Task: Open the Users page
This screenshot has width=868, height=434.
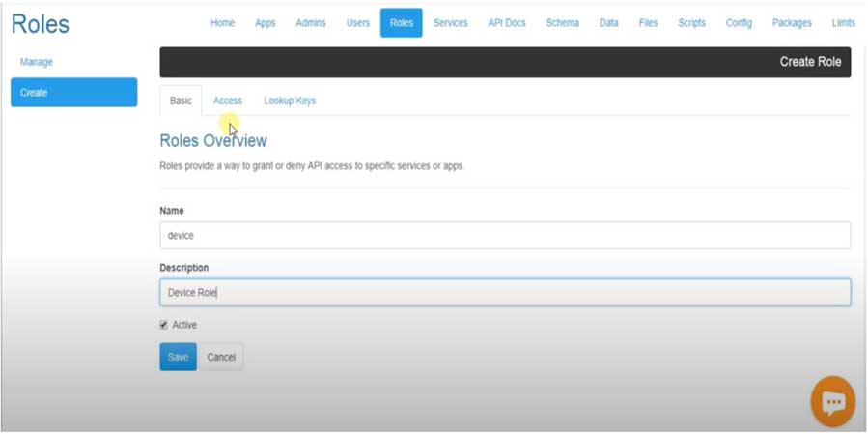Action: point(357,23)
